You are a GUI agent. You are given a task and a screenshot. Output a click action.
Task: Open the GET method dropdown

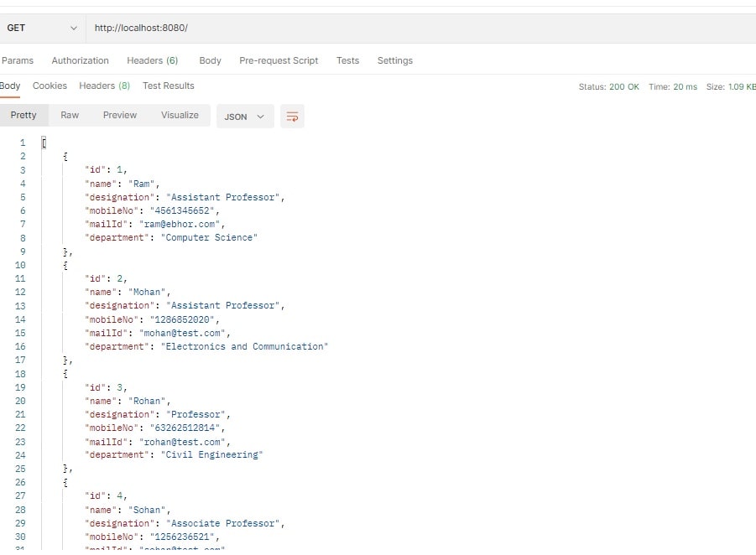click(42, 28)
